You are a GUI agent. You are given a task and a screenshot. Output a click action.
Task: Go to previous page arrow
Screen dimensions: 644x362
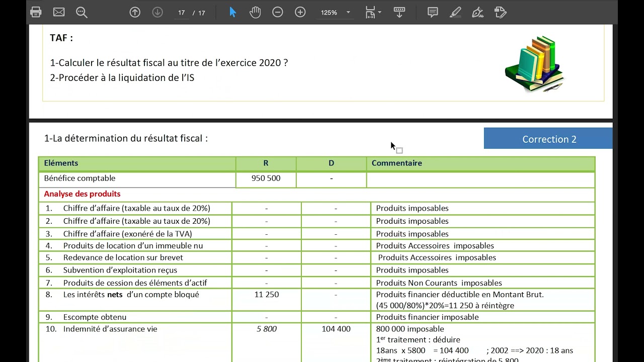pyautogui.click(x=135, y=12)
